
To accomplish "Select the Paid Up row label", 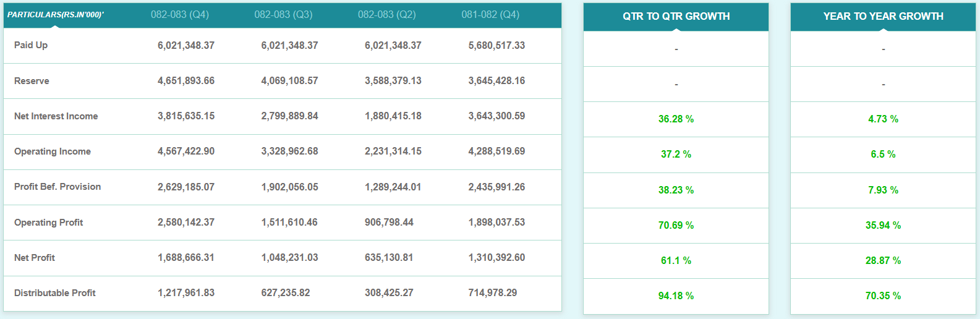I will (31, 45).
